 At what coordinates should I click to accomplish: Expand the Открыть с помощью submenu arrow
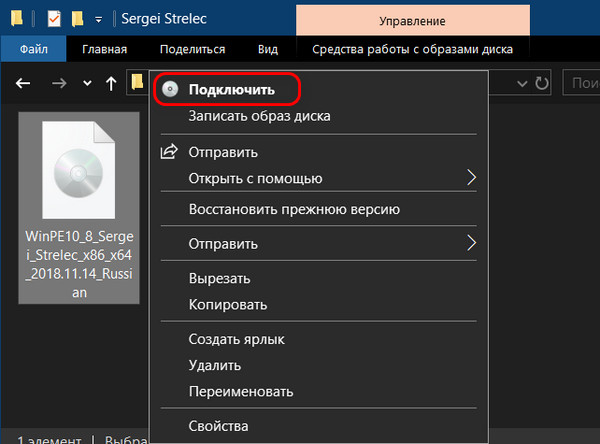pyautogui.click(x=471, y=178)
